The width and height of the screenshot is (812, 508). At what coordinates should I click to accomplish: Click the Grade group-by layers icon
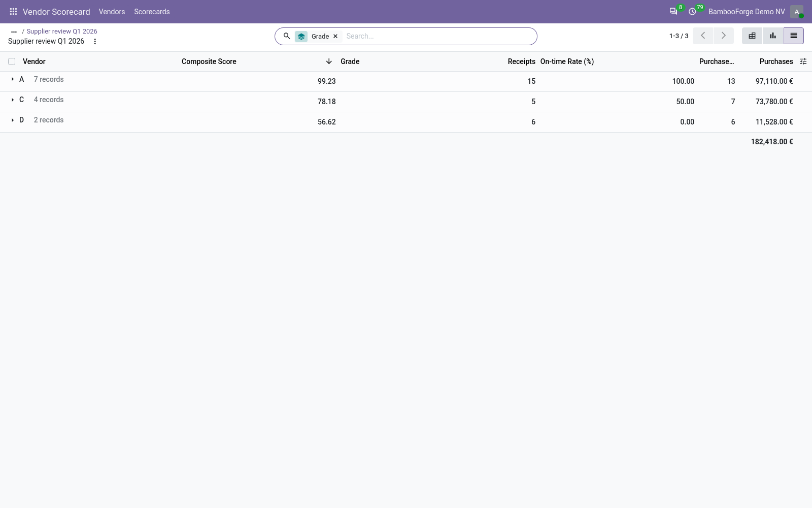301,37
